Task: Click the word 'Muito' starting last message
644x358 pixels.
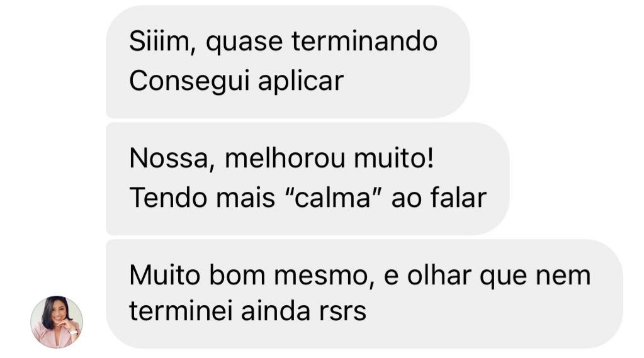Action: tap(165, 275)
